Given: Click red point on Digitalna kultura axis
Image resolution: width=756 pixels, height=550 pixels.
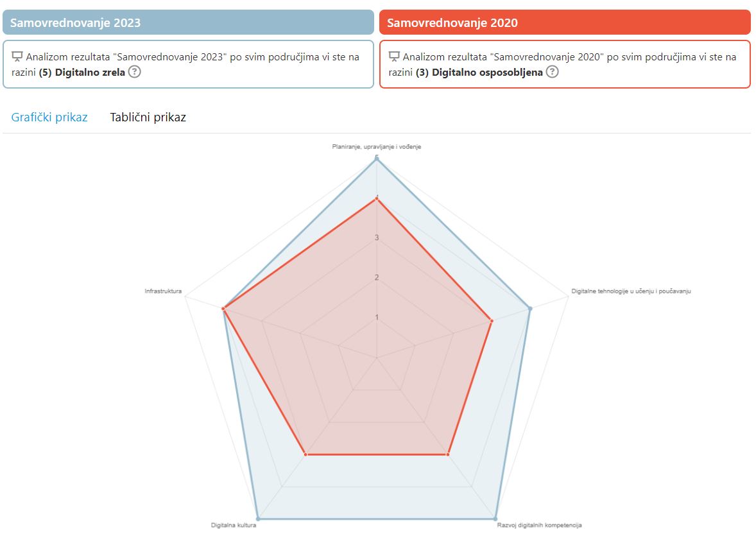Looking at the screenshot, I should [x=305, y=454].
